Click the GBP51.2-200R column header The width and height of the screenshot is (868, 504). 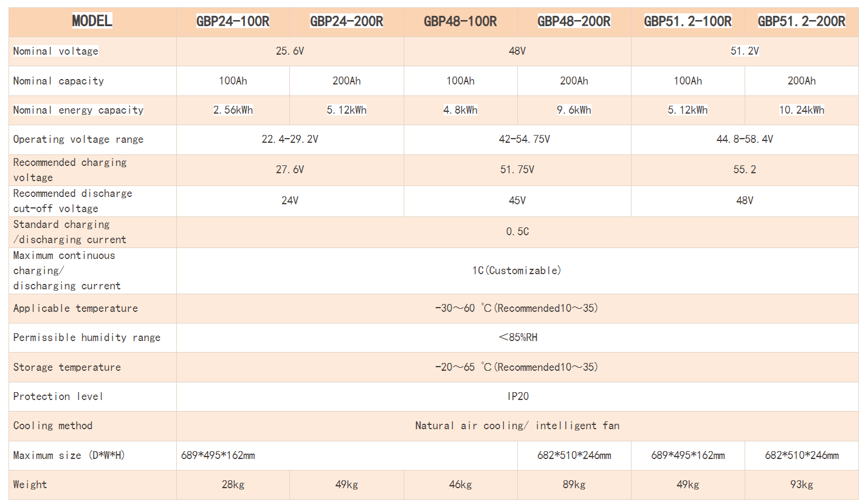click(x=801, y=22)
